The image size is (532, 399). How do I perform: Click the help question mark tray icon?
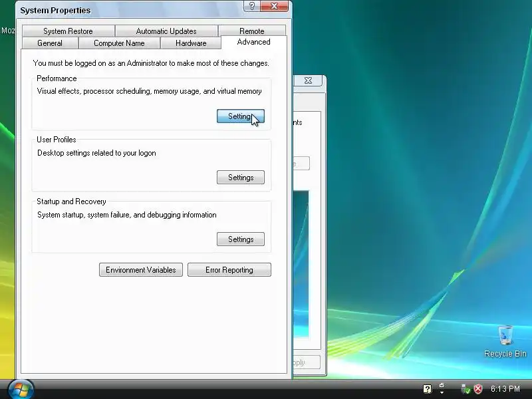[x=427, y=389]
